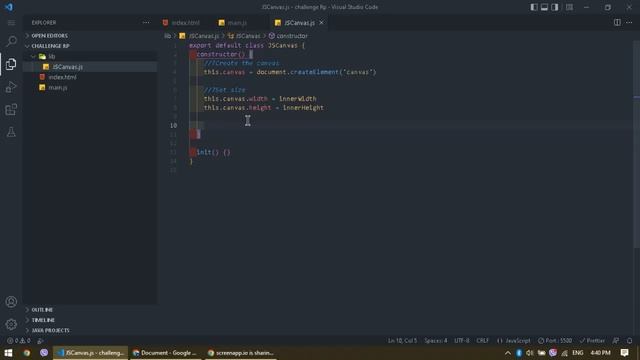The image size is (640, 360).
Task: Split the editor right
Action: point(617,23)
